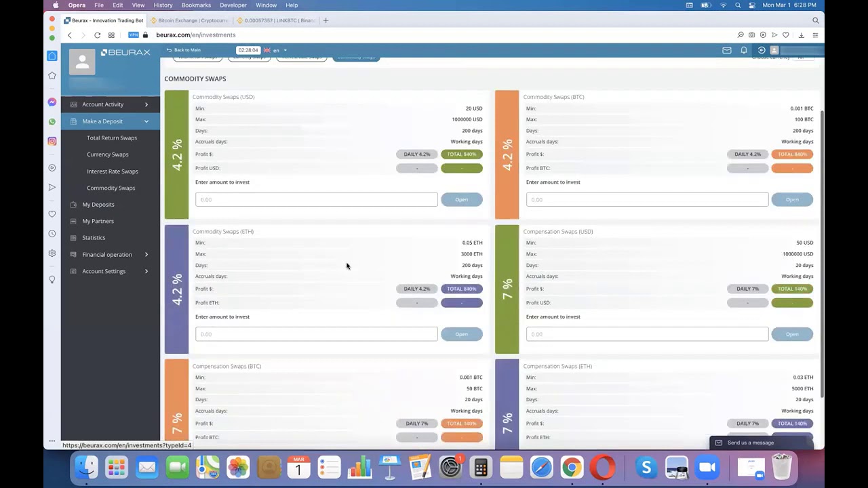Open Finder from the Dock

pyautogui.click(x=86, y=467)
